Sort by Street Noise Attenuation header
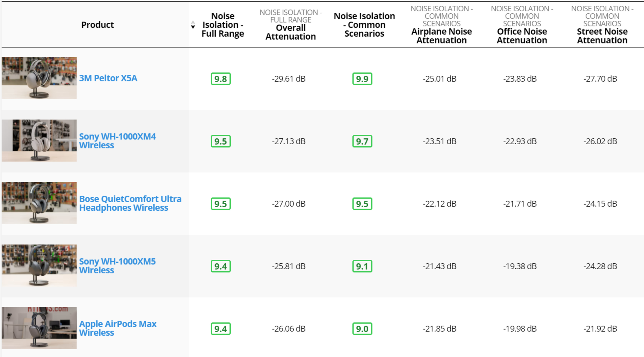 click(x=602, y=36)
